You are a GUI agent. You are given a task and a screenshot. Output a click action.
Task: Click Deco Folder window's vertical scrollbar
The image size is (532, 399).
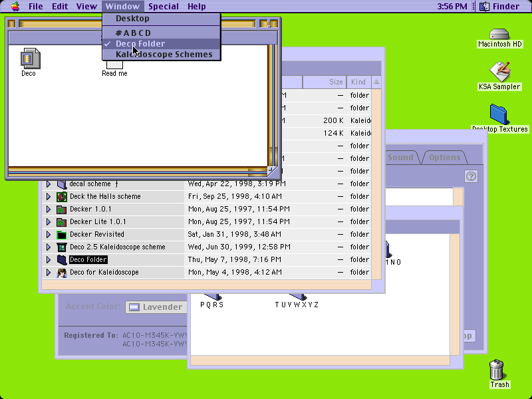(273, 105)
